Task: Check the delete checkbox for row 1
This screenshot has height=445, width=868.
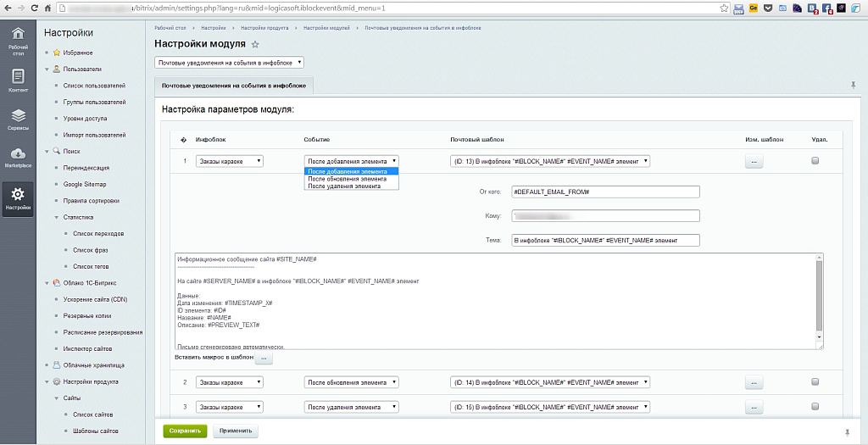Action: click(815, 161)
